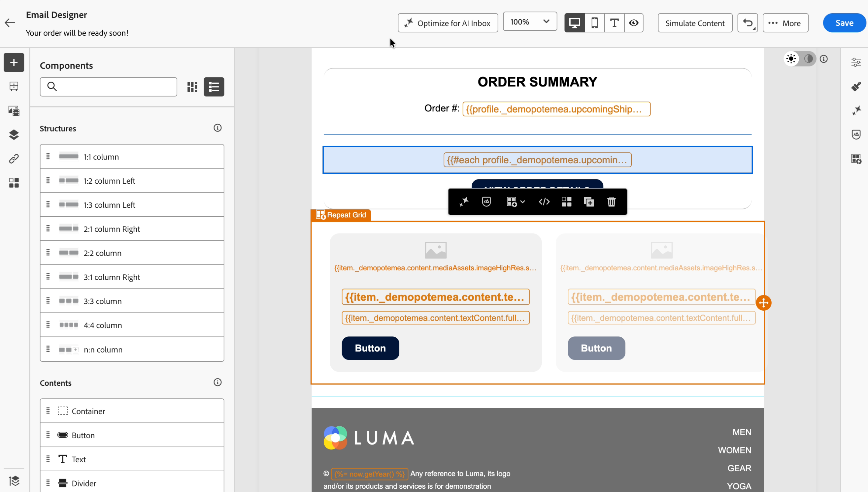868x492 pixels.
Task: Open the 100% zoom dropdown
Action: point(530,22)
